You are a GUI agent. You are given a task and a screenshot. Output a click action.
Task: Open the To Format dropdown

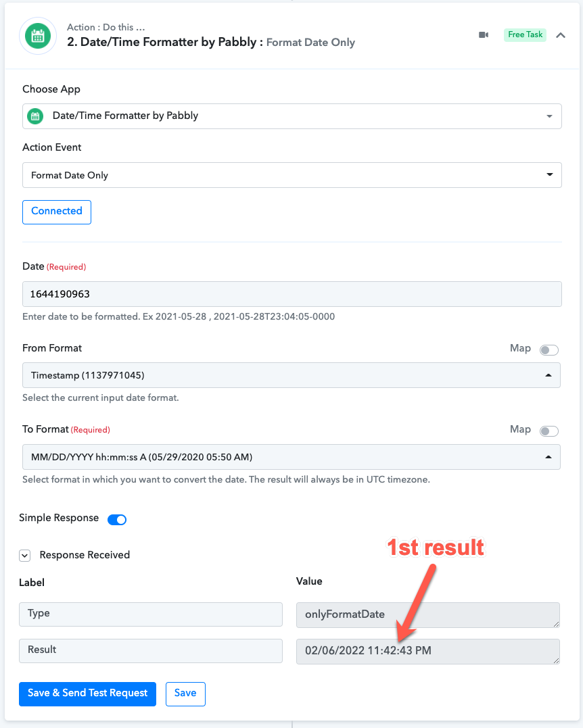point(291,457)
